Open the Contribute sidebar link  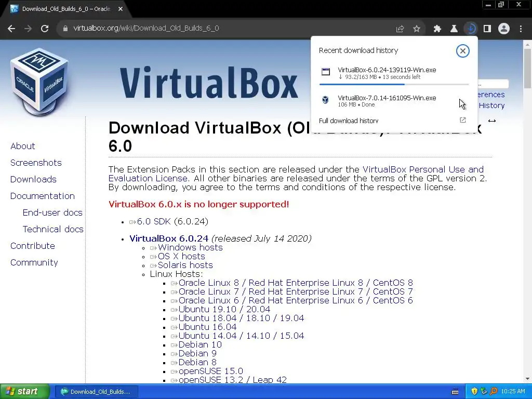[x=33, y=246]
